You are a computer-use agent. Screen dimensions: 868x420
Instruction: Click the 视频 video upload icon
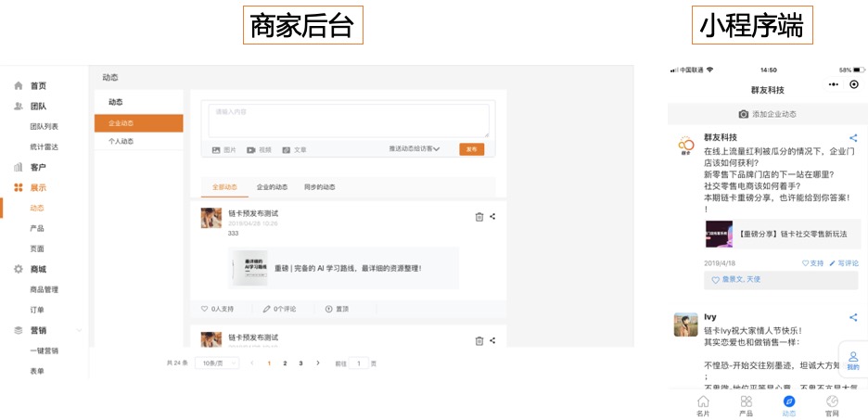click(x=252, y=149)
